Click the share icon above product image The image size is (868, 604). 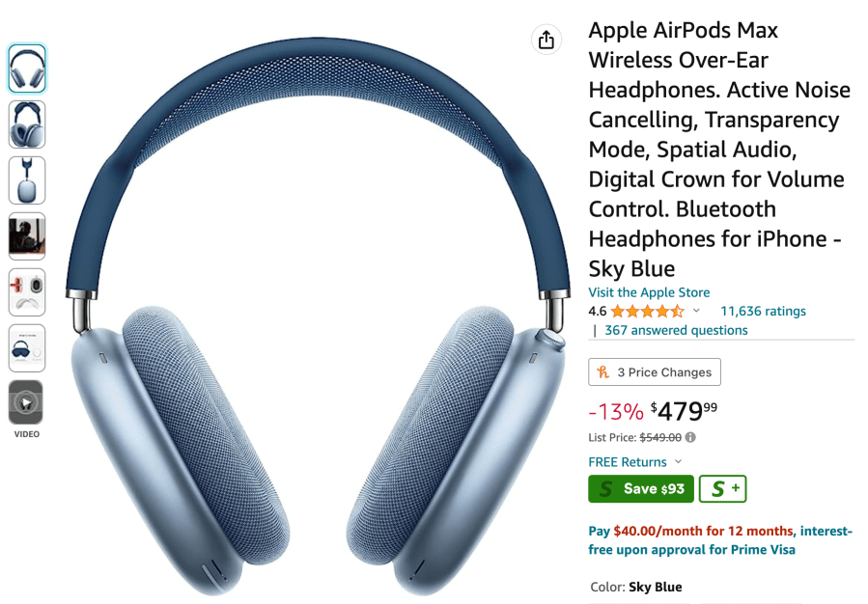pyautogui.click(x=546, y=40)
